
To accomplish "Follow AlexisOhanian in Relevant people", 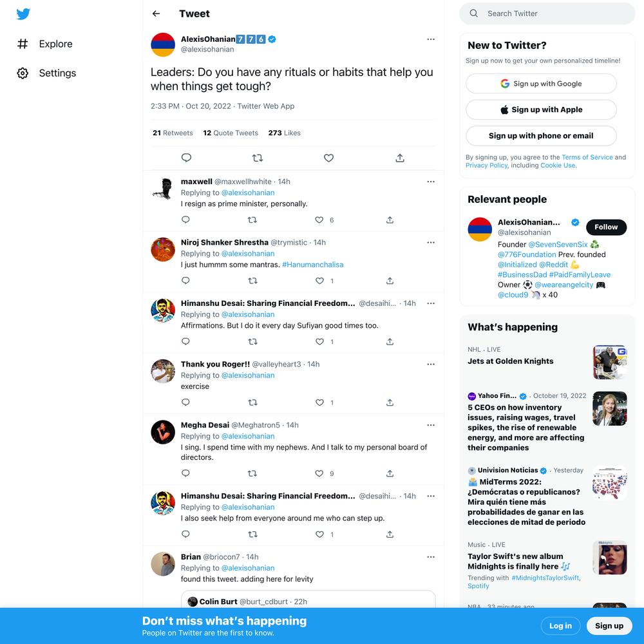I will (606, 227).
